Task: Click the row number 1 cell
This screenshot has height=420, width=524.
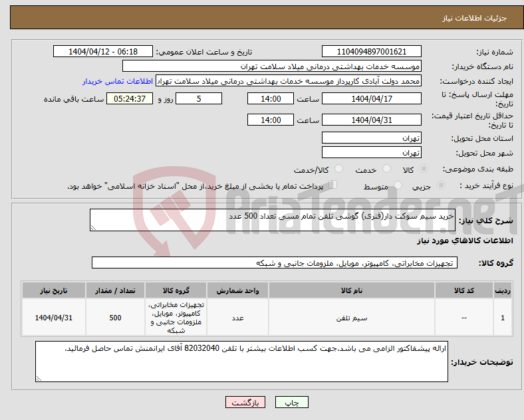Action: click(x=503, y=318)
